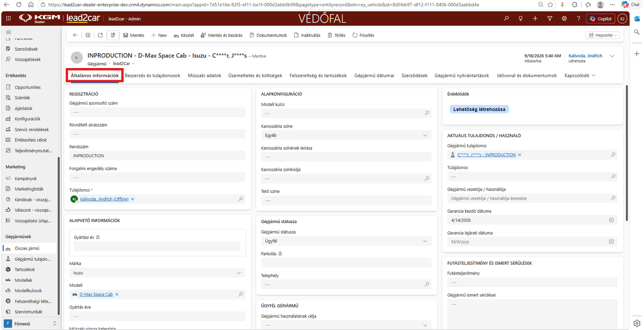Open Karosszéria színe dropdown

tap(346, 135)
